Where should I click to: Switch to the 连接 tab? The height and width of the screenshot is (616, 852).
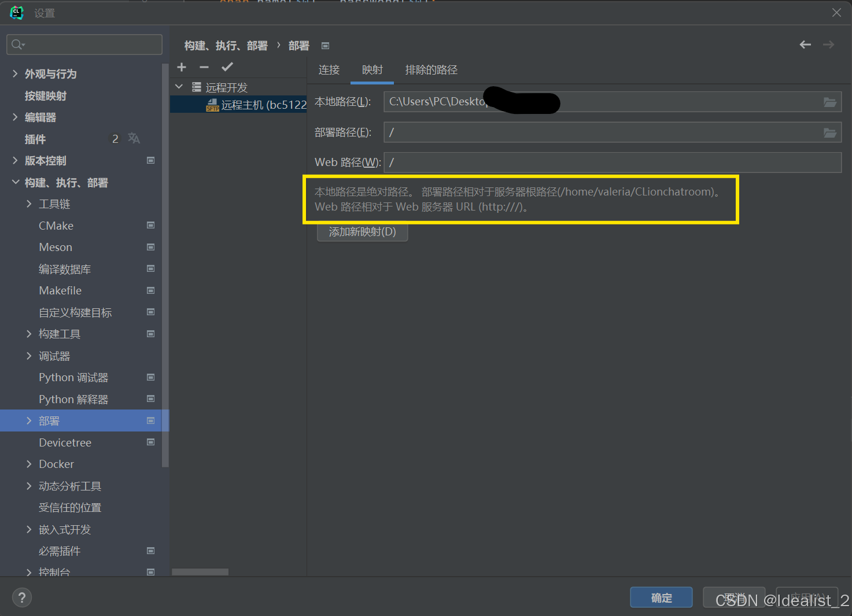329,70
